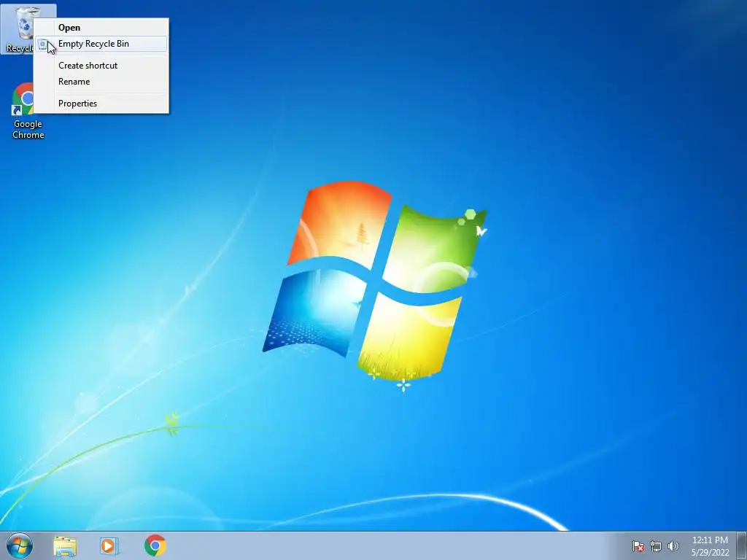The image size is (747, 560).
Task: Select Empty Recycle Bin menu entry
Action: [101, 44]
